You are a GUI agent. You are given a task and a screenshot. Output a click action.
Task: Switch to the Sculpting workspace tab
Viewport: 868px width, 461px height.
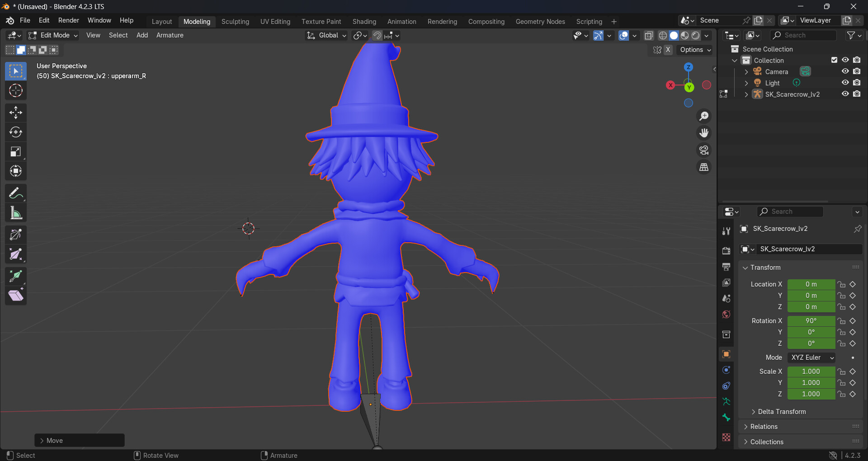(x=235, y=21)
